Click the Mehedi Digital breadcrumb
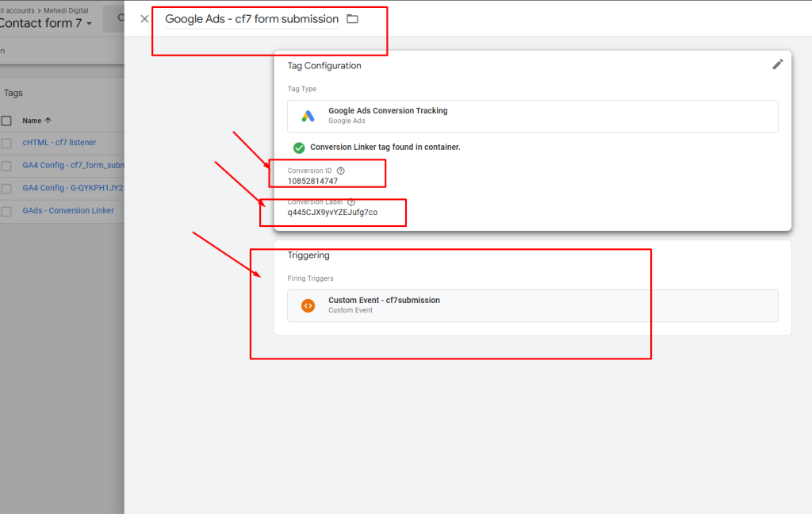 click(66, 10)
